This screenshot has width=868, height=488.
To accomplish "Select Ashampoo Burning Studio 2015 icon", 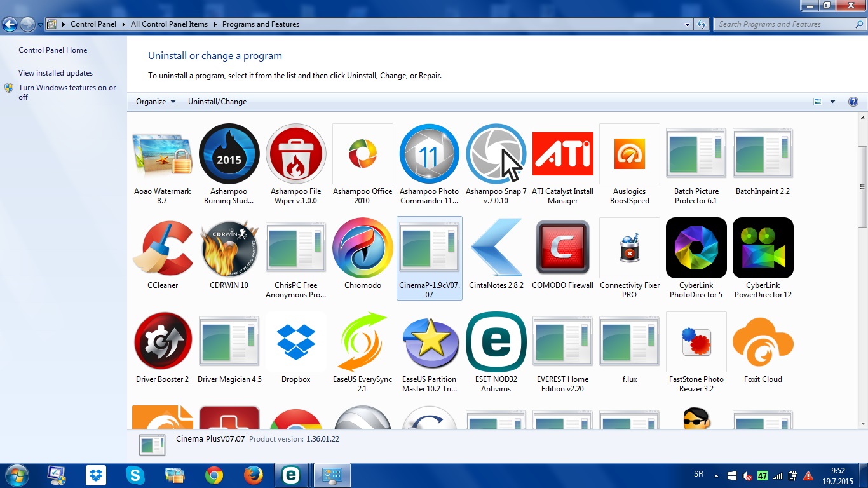I will (x=229, y=154).
